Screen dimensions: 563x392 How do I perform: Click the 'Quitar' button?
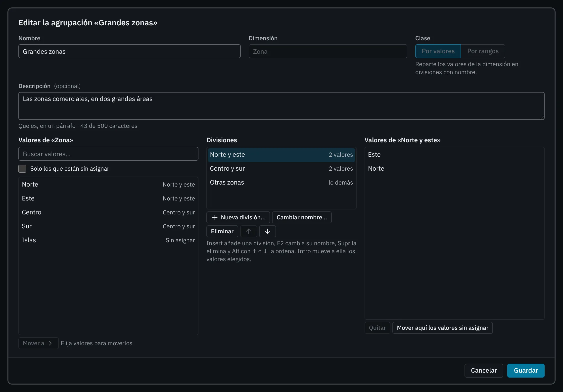pos(377,328)
